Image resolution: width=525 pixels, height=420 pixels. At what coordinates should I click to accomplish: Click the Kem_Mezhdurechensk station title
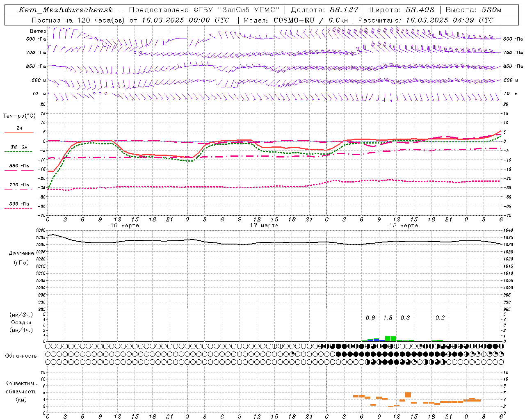[66, 10]
